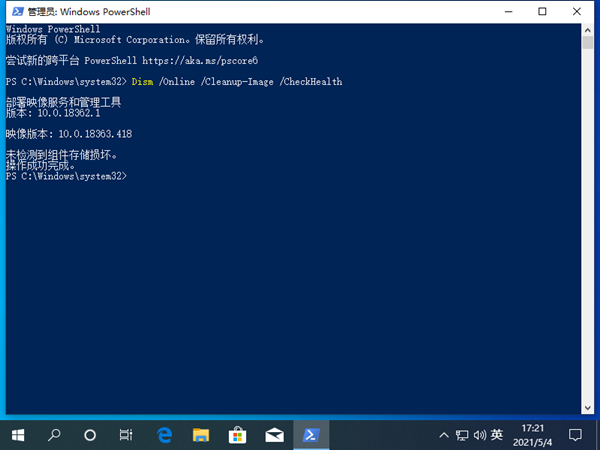Open Mail app from taskbar

click(x=274, y=435)
